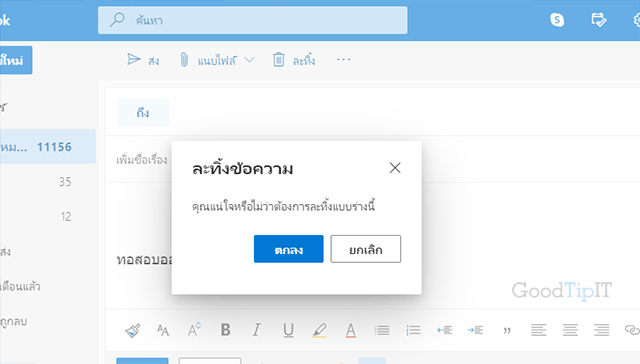Click the ส่ง send button in toolbar
The width and height of the screenshot is (640, 364).
point(143,60)
